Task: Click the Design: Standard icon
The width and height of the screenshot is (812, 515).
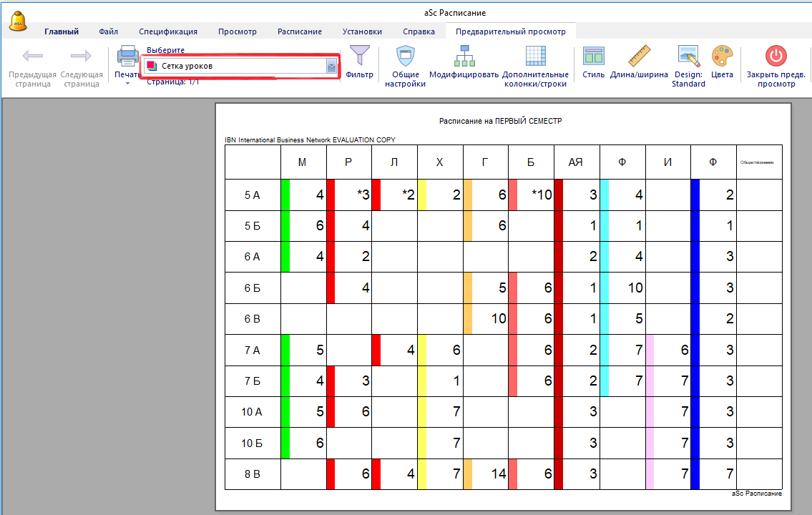Action: coord(688,57)
